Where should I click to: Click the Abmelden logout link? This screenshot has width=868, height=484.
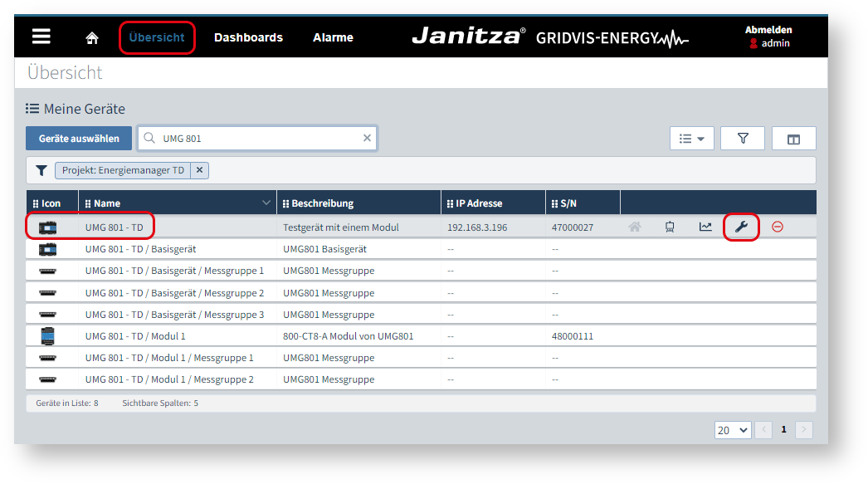point(768,30)
